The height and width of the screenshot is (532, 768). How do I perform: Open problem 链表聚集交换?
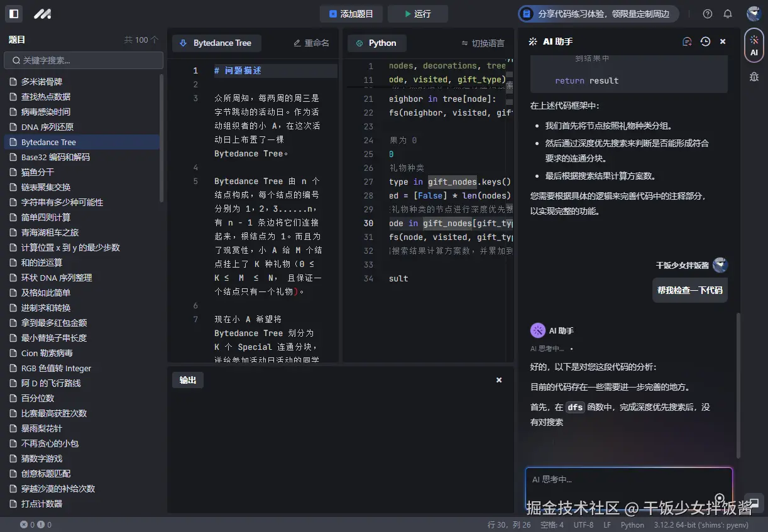[x=82, y=187]
